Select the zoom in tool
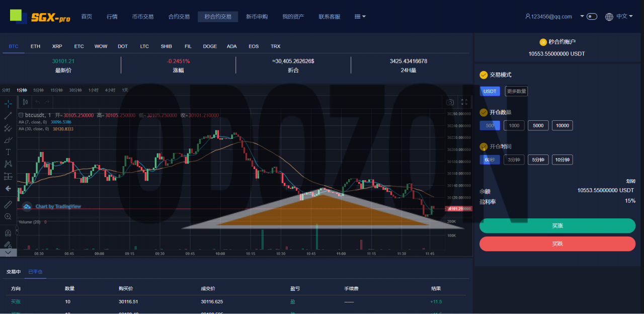Viewport: 644px width, 314px height. (8, 216)
